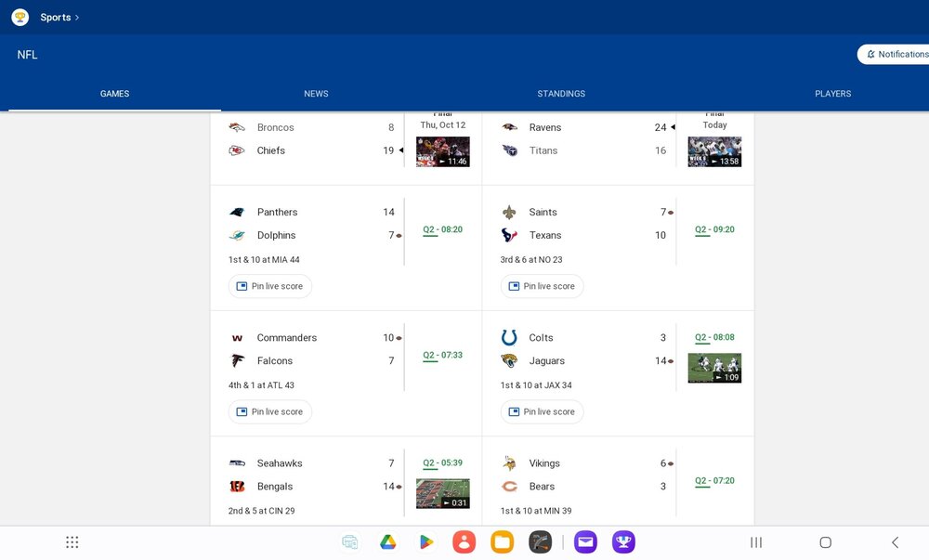Open the app drawer grid icon

[x=72, y=542]
